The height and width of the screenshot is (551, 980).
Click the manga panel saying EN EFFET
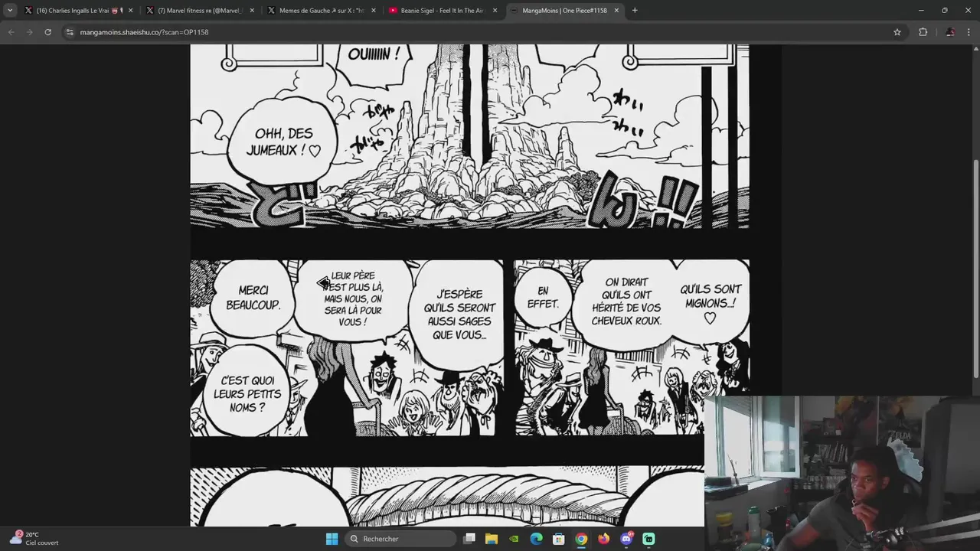click(x=632, y=348)
